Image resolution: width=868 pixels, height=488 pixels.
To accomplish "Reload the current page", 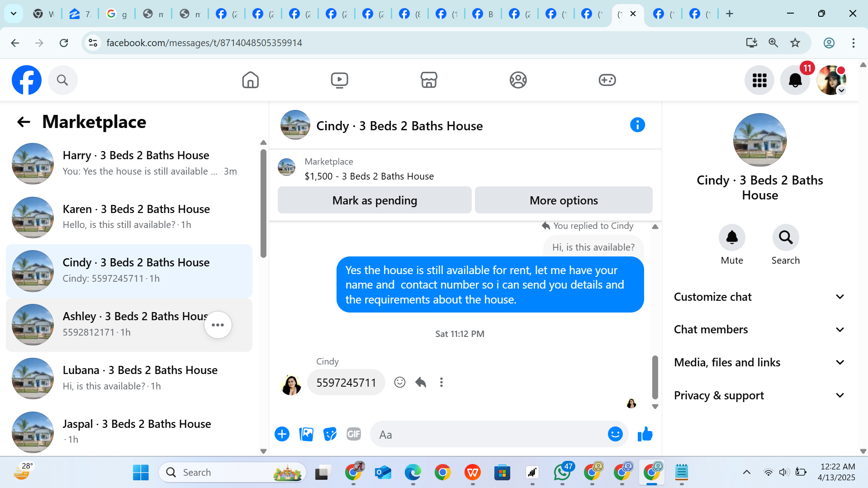I will (x=64, y=43).
